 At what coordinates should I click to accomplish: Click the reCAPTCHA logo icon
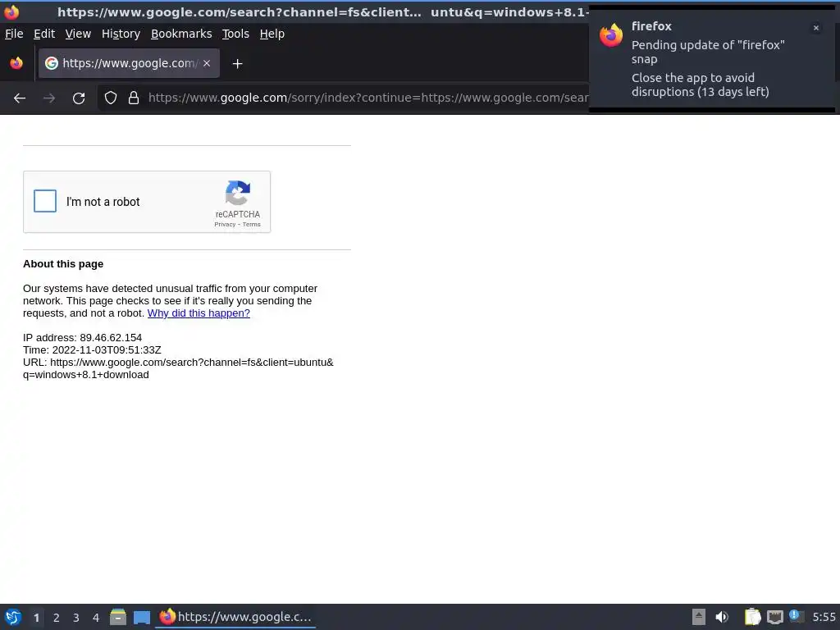[238, 193]
